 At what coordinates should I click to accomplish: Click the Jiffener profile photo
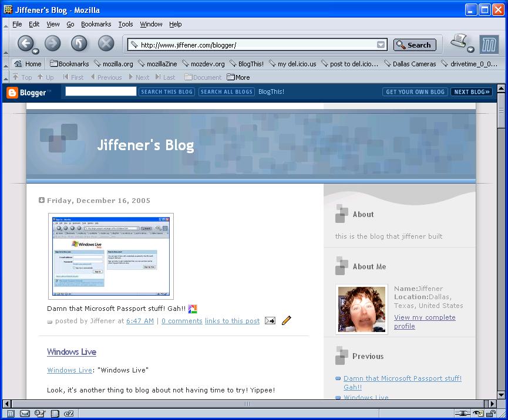pos(362,309)
